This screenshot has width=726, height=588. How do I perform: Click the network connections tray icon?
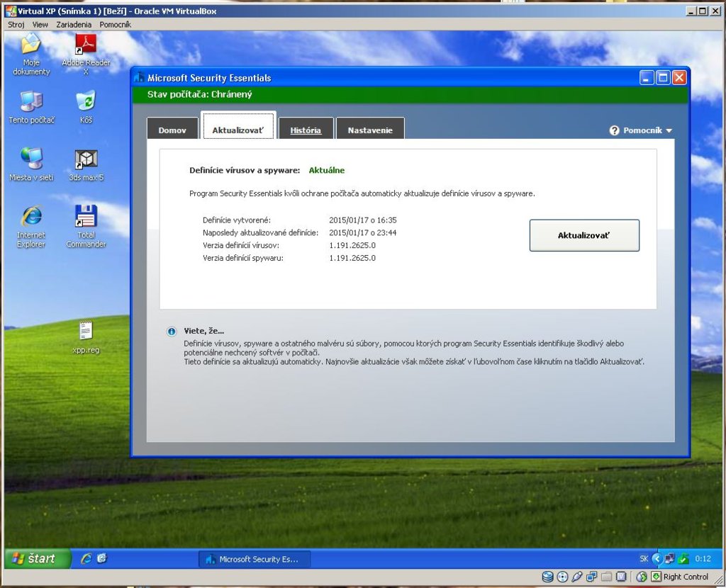669,559
